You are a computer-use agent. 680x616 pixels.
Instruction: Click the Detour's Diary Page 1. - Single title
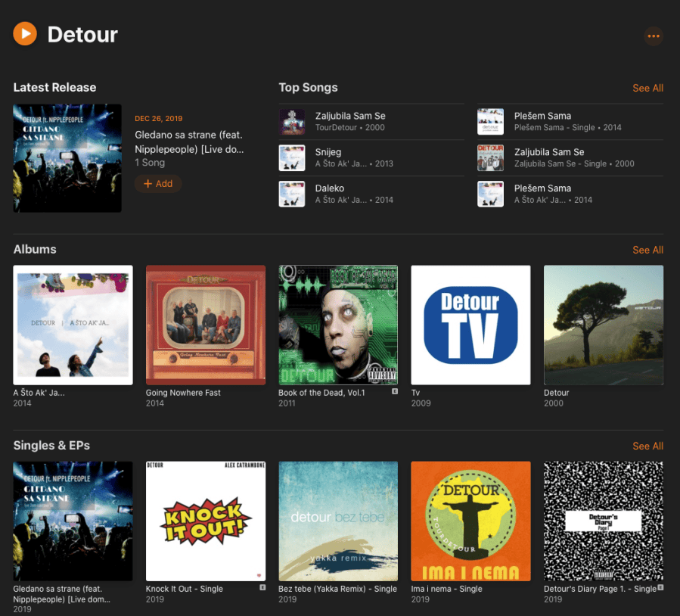[601, 589]
